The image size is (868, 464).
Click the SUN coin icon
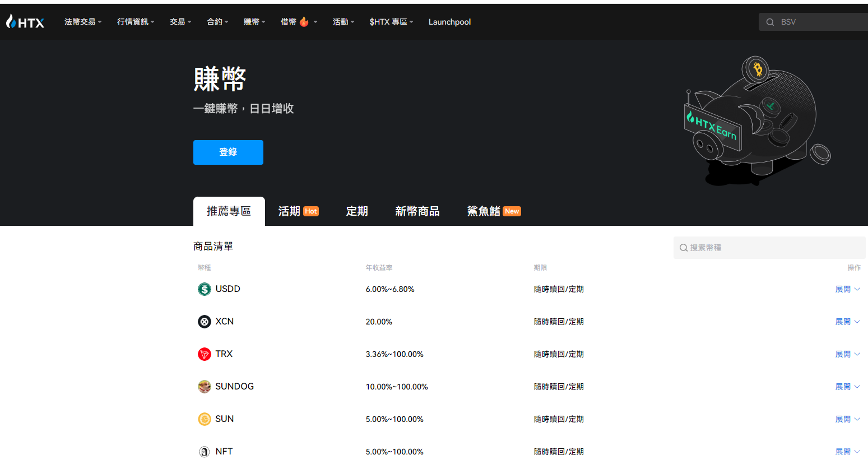coord(205,419)
